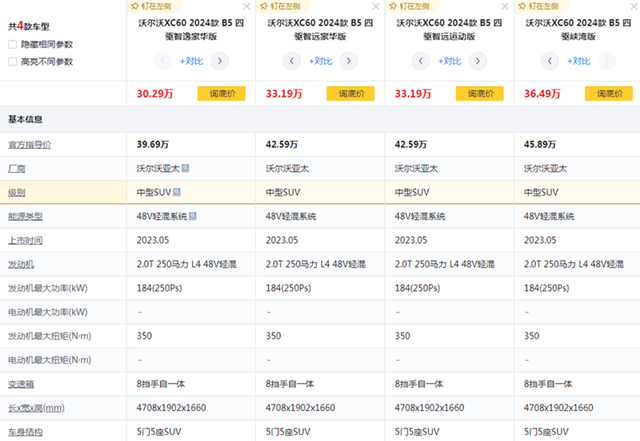Open info icon beside 中型SUV in first column

(x=177, y=192)
